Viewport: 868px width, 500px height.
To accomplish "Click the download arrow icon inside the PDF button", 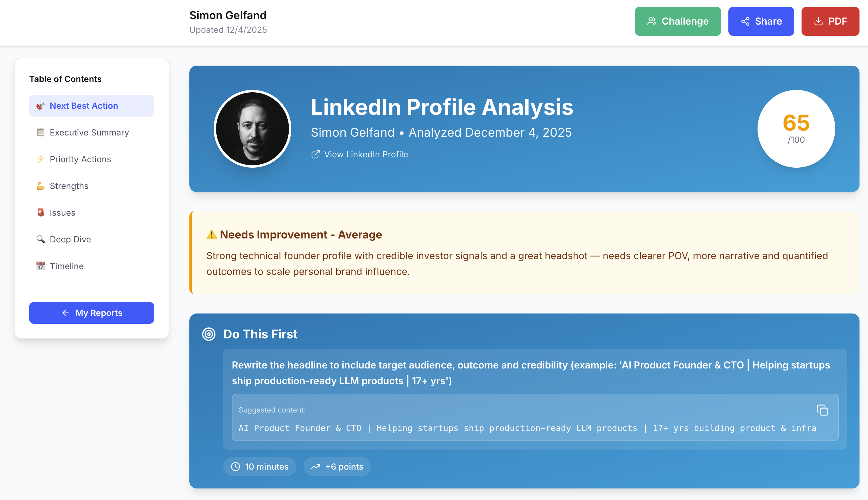I will tap(819, 21).
